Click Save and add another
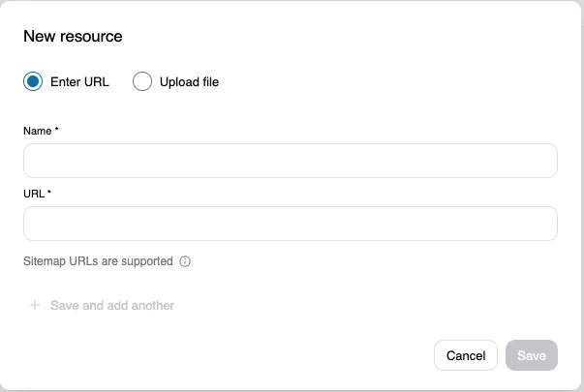Screen dimensions: 584x392 click(111, 305)
